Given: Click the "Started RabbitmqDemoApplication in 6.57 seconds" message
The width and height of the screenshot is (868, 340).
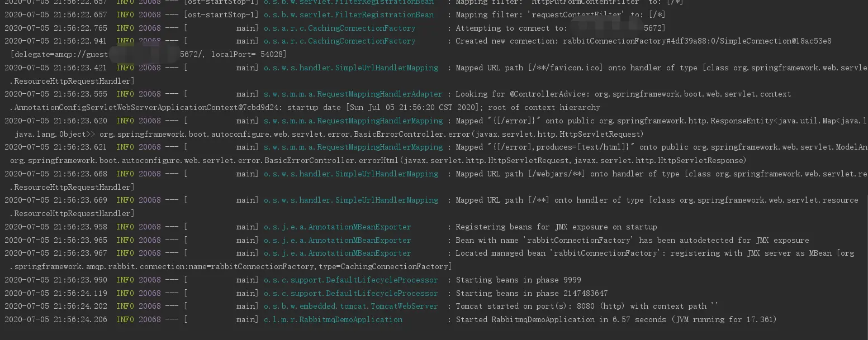Looking at the screenshot, I should (x=616, y=319).
